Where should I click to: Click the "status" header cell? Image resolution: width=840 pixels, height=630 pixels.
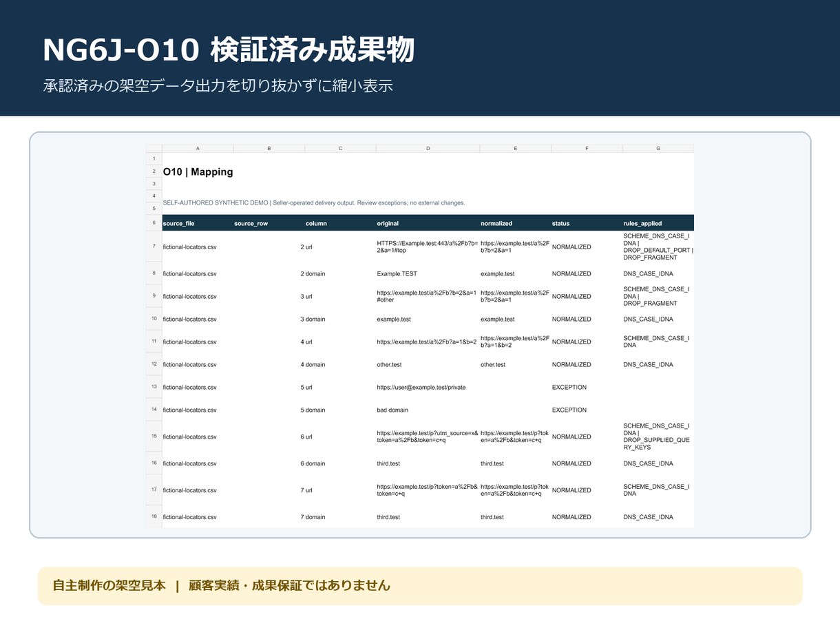coord(587,223)
